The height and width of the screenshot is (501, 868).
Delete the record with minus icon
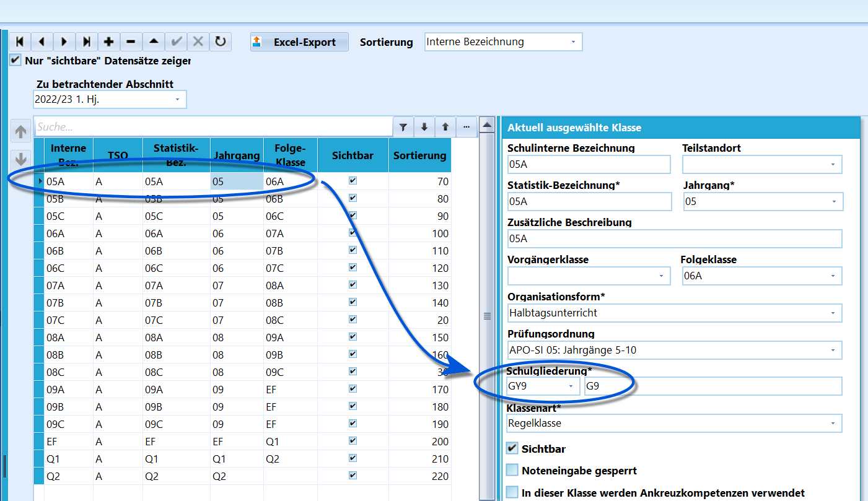pos(131,41)
